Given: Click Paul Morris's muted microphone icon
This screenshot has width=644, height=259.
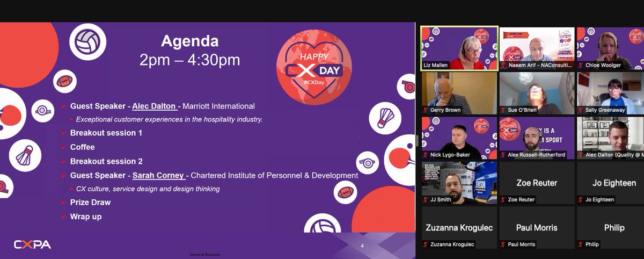Looking at the screenshot, I should coord(503,244).
